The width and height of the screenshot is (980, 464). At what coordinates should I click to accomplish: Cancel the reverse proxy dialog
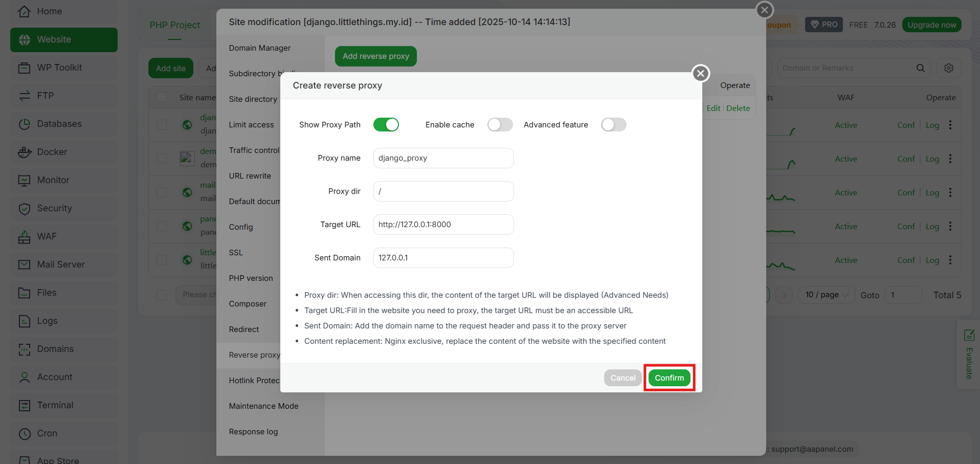[x=622, y=378]
